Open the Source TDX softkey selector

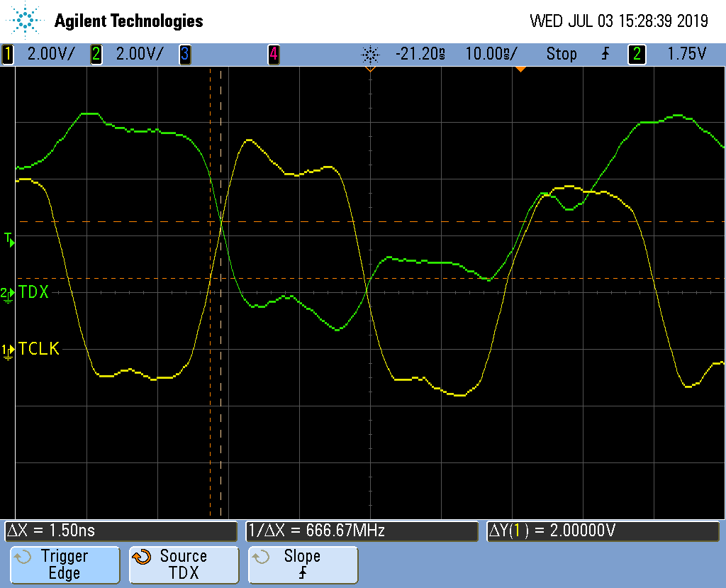coord(183,565)
